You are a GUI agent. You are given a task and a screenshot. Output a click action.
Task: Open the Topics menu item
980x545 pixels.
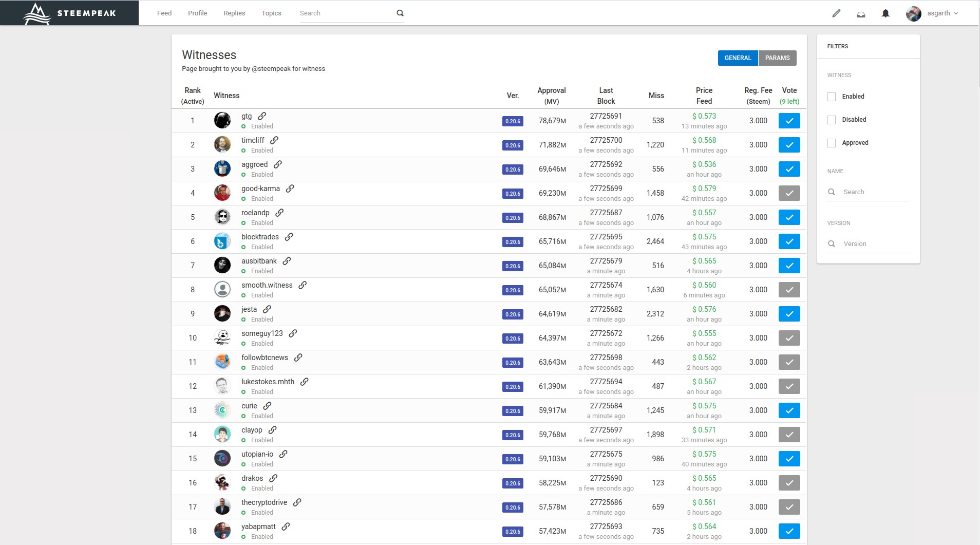tap(271, 13)
